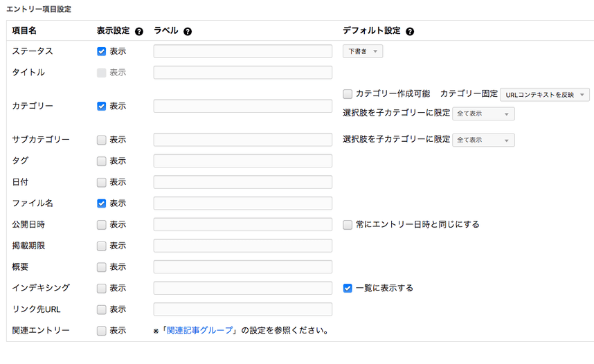Click the リンク先URL label input field
The image size is (594, 364).
(242, 309)
